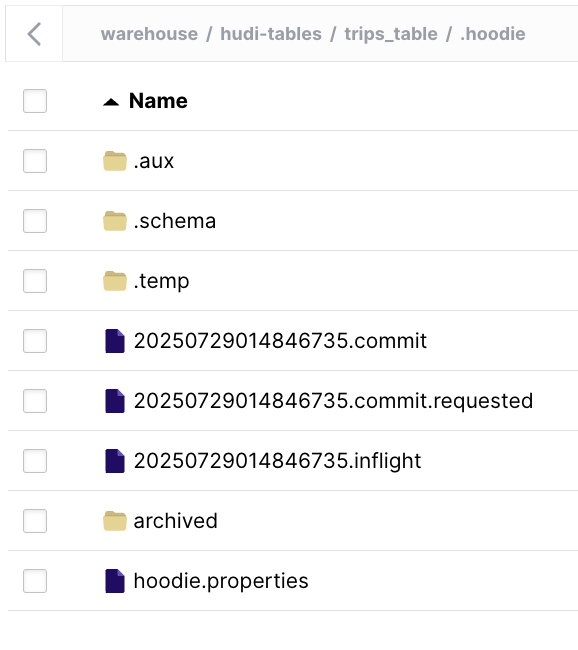Toggle sort arrow next to Name
This screenshot has width=578, height=650.
pyautogui.click(x=111, y=102)
